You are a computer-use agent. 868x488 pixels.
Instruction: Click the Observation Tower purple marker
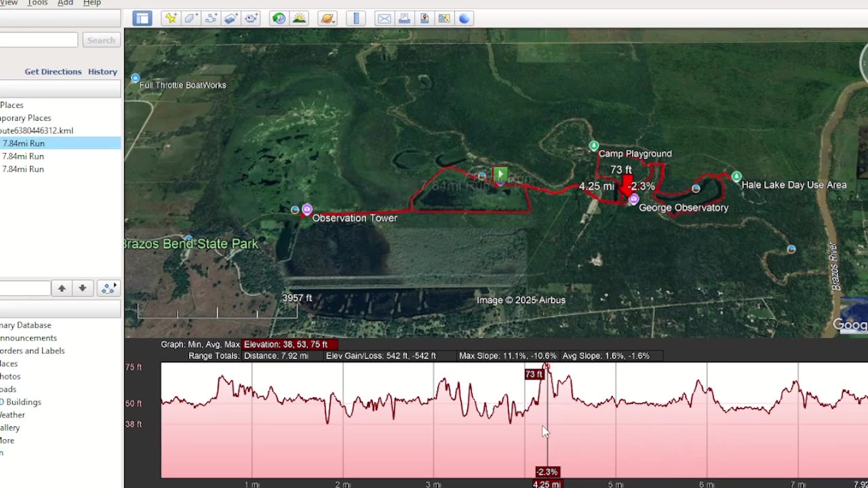point(307,209)
